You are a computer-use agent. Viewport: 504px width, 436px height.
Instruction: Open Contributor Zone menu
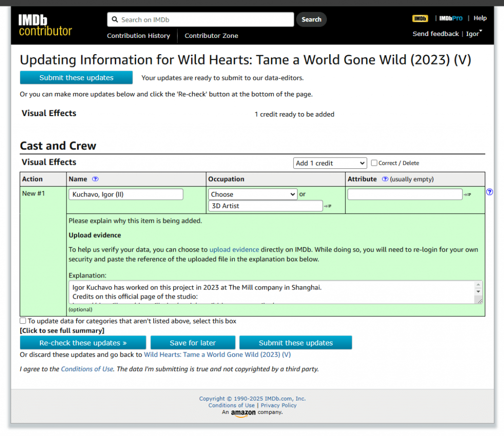pos(211,35)
